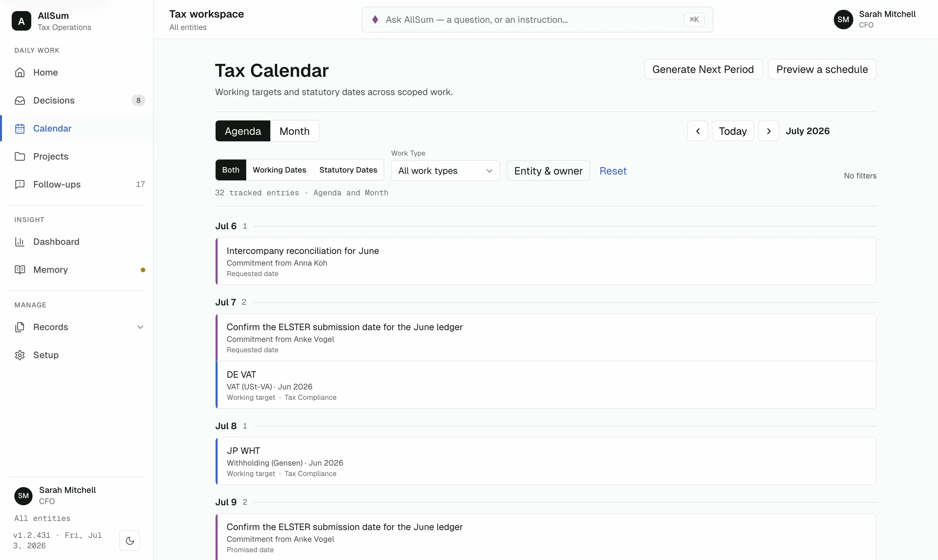Click the purple diamond Ask AllSum icon

375,20
